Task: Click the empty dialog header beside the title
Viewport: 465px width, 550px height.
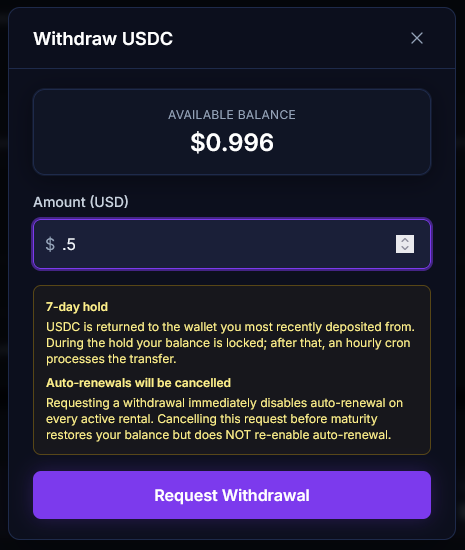Action: tap(291, 39)
